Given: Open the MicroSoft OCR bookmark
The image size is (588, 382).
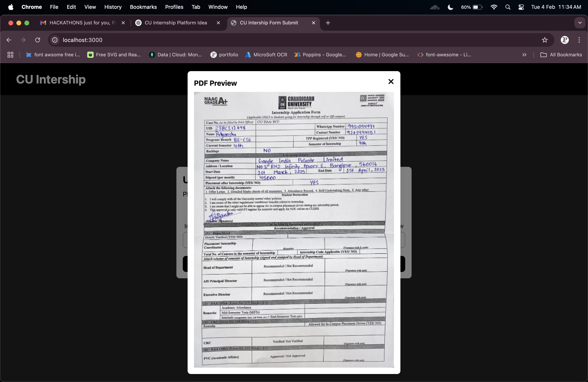Looking at the screenshot, I should (x=266, y=55).
